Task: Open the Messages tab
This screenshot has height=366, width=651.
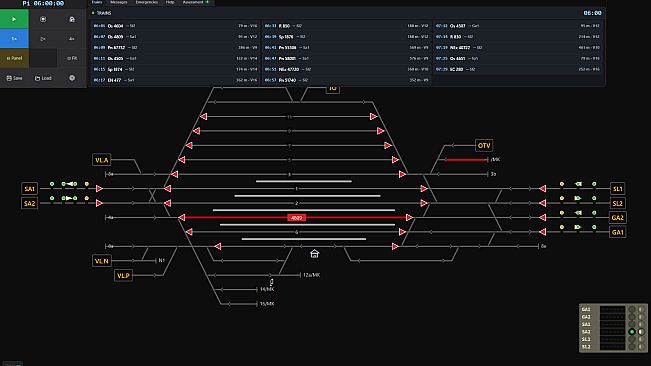Action: click(119, 2)
